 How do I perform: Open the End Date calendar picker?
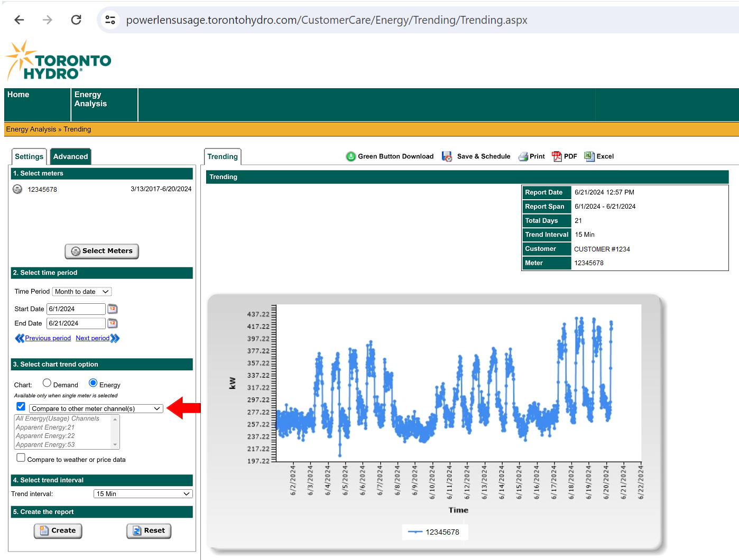[x=113, y=323]
